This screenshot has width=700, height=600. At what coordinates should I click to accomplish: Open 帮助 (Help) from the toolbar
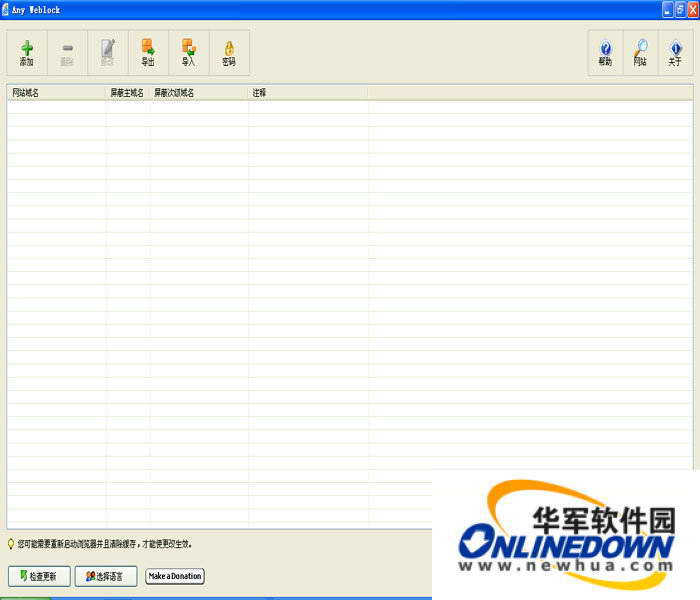tap(605, 52)
